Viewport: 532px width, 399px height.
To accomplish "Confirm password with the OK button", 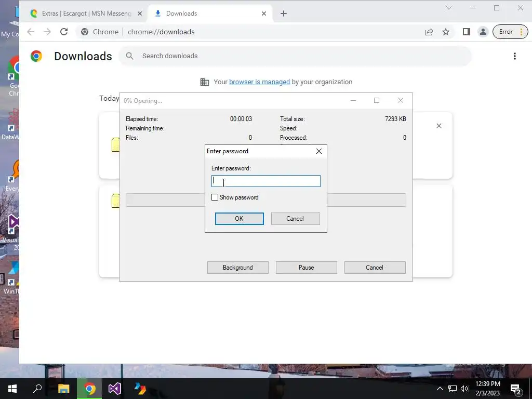I will [239, 219].
